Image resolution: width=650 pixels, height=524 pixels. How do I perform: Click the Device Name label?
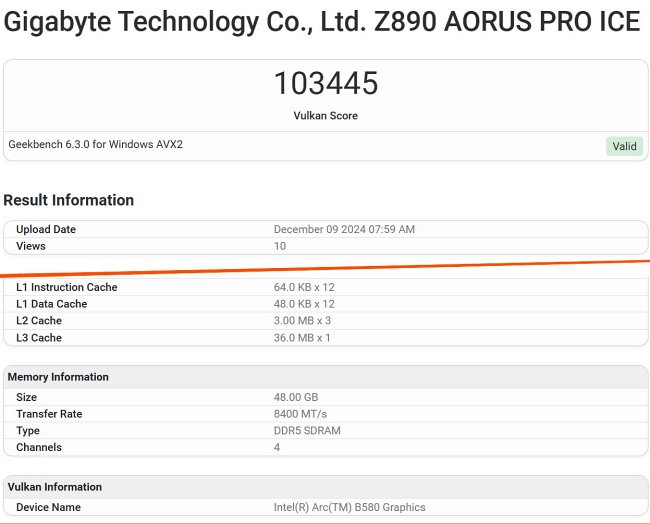(48, 507)
